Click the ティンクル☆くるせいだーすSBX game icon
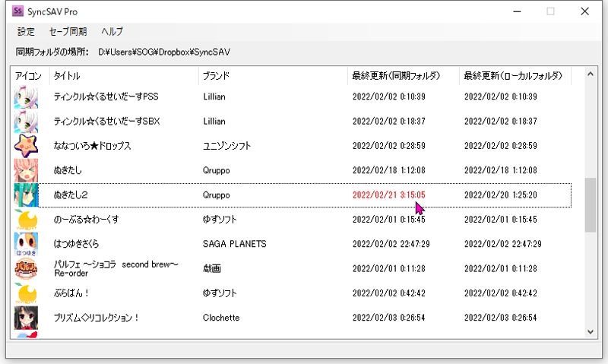This screenshot has width=608, height=364. click(x=26, y=122)
